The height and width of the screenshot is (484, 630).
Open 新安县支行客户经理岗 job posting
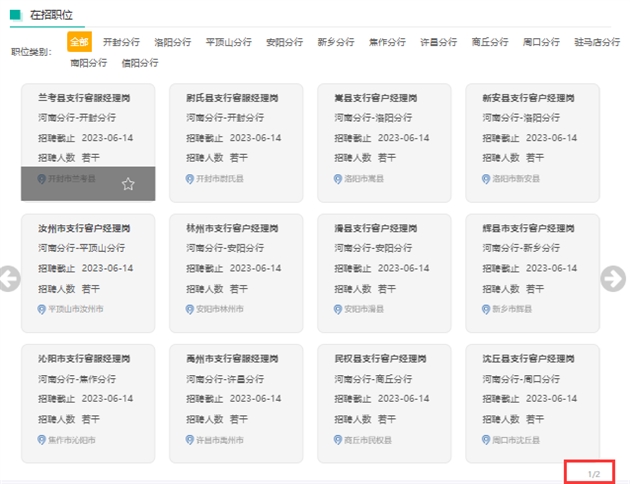click(x=528, y=98)
